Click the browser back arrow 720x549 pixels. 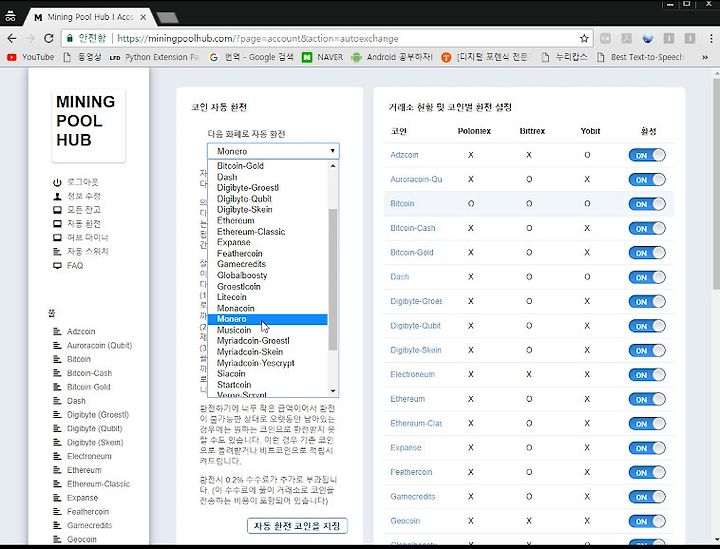(11, 38)
